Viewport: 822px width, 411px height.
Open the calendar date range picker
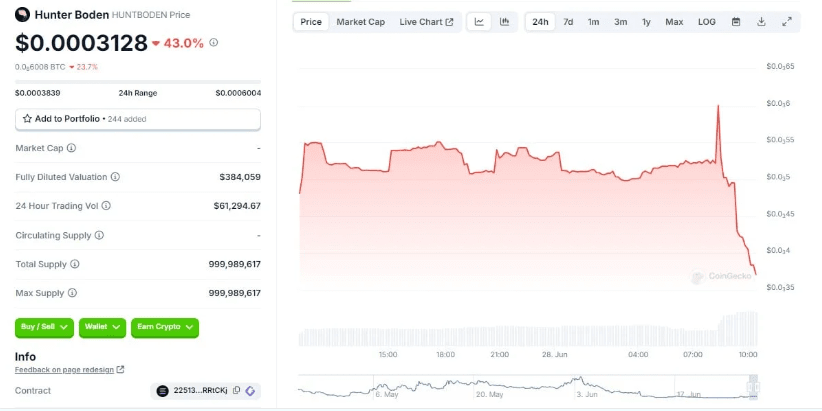pos(736,22)
